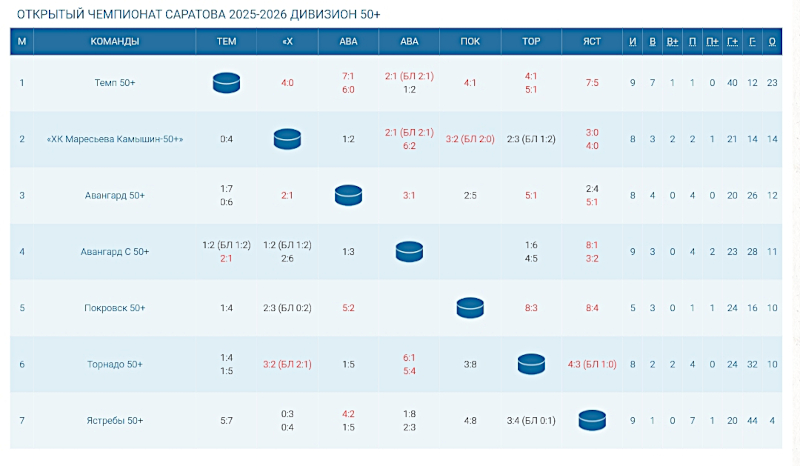Click the puck icon in ХК Маресьева Камышин-50+ row

(287, 139)
